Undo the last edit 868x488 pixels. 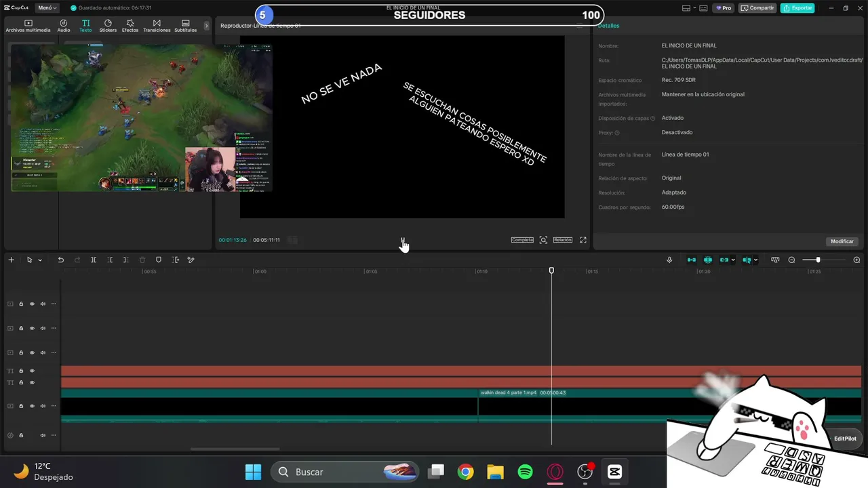[x=60, y=260]
